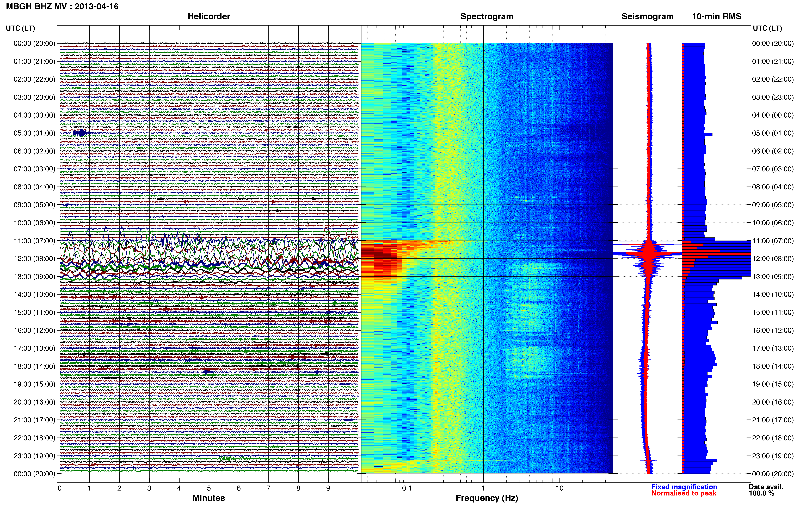Click the left 'UTC (LT)' axis label
Image resolution: width=812 pixels, height=508 pixels.
pos(21,28)
